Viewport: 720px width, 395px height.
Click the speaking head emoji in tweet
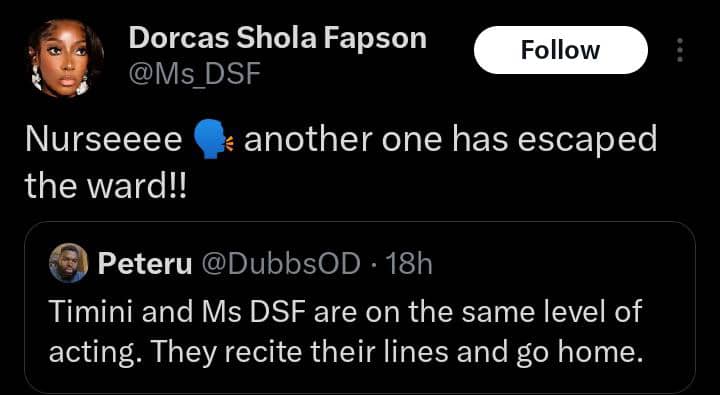pos(214,140)
